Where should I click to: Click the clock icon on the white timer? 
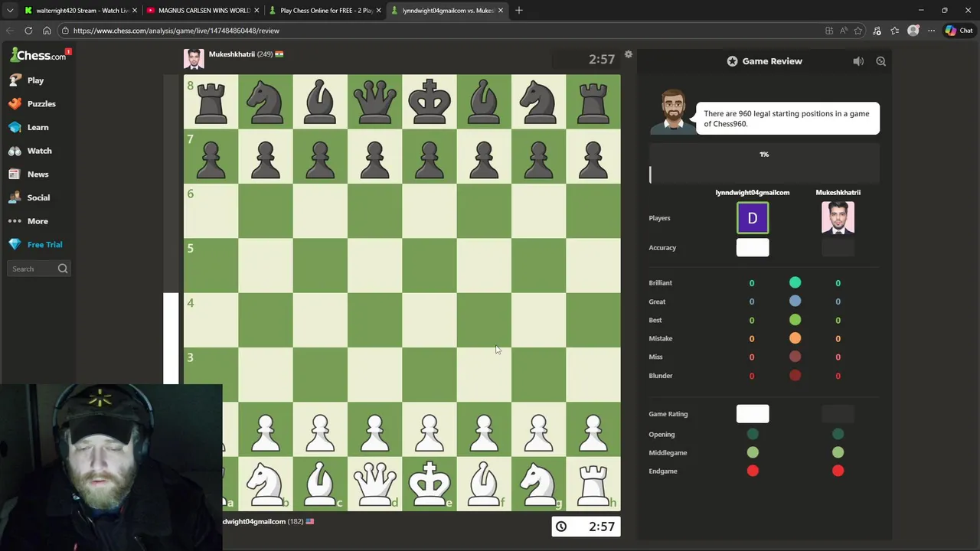coord(561,527)
